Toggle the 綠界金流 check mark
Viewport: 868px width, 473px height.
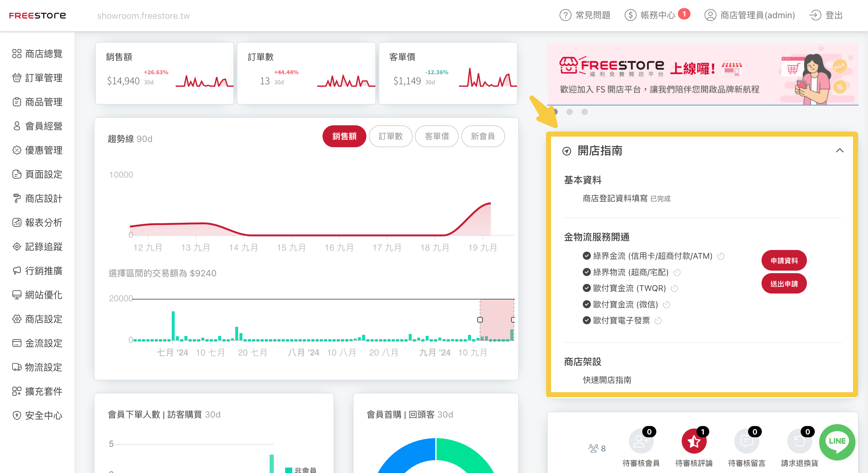(586, 256)
